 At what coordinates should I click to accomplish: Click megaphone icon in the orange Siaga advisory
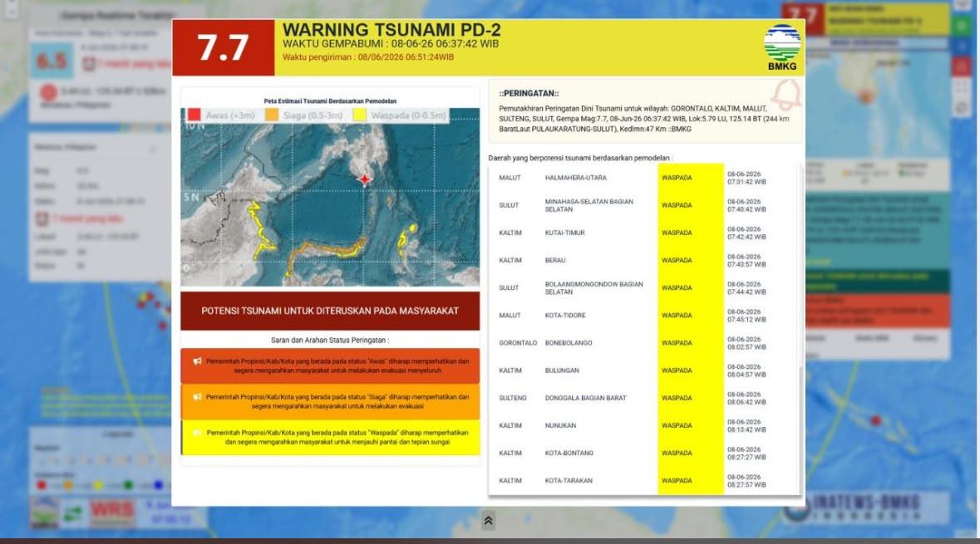pyautogui.click(x=198, y=397)
